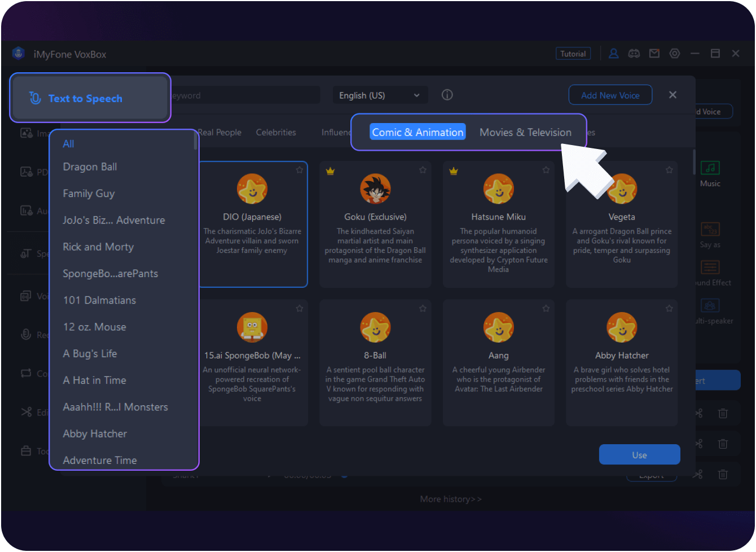Screen dimensions: 756x552
Task: Click the Multi-speaker icon
Action: coord(710,305)
